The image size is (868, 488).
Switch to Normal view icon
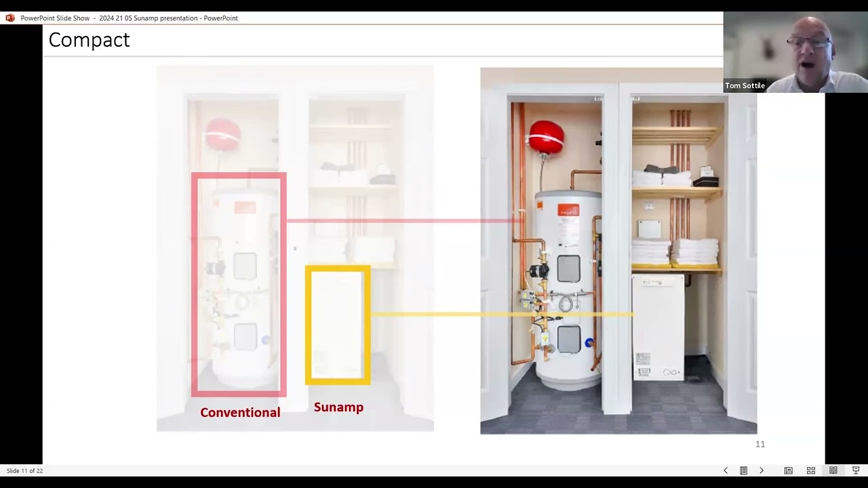coord(788,470)
